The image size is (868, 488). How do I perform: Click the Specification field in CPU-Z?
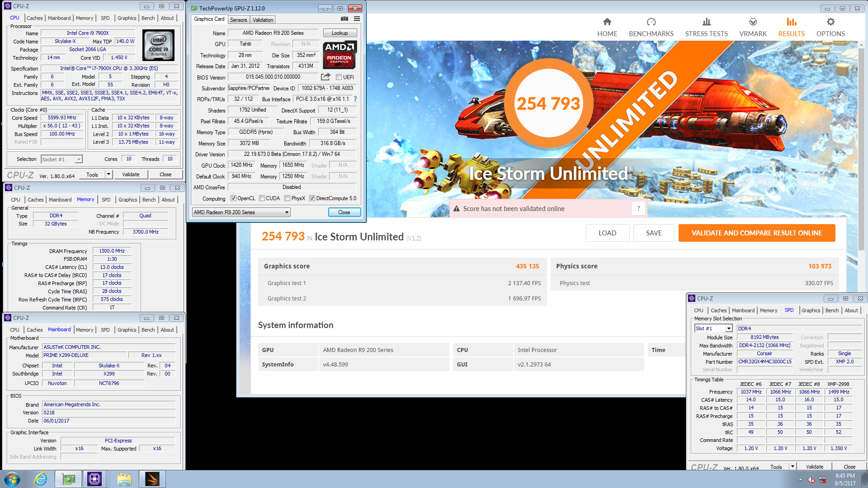(109, 69)
